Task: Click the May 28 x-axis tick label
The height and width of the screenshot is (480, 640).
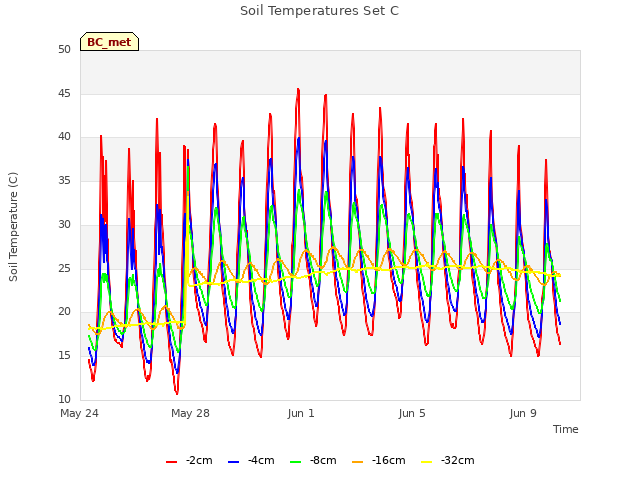Action: pyautogui.click(x=190, y=413)
